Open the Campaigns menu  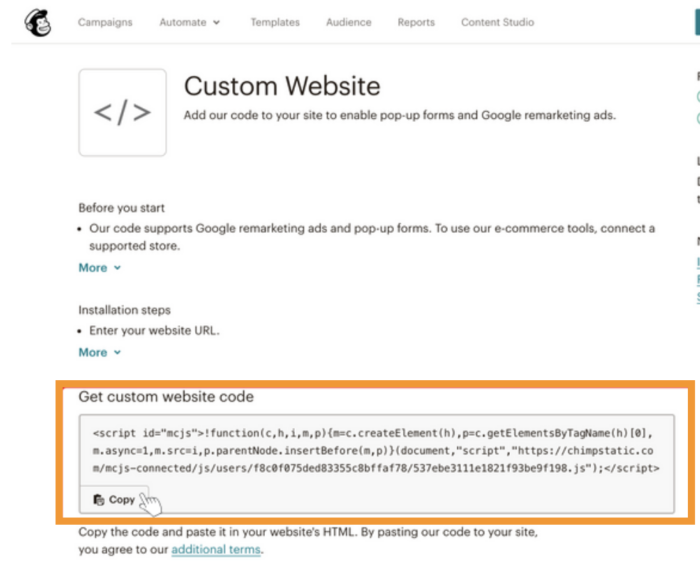pos(105,22)
